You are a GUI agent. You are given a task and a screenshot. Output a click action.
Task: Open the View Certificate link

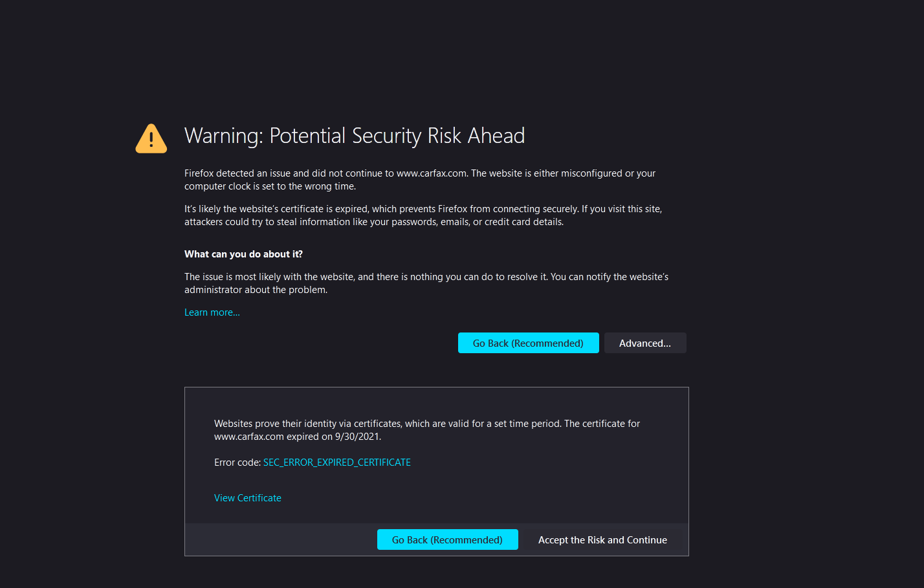(248, 498)
